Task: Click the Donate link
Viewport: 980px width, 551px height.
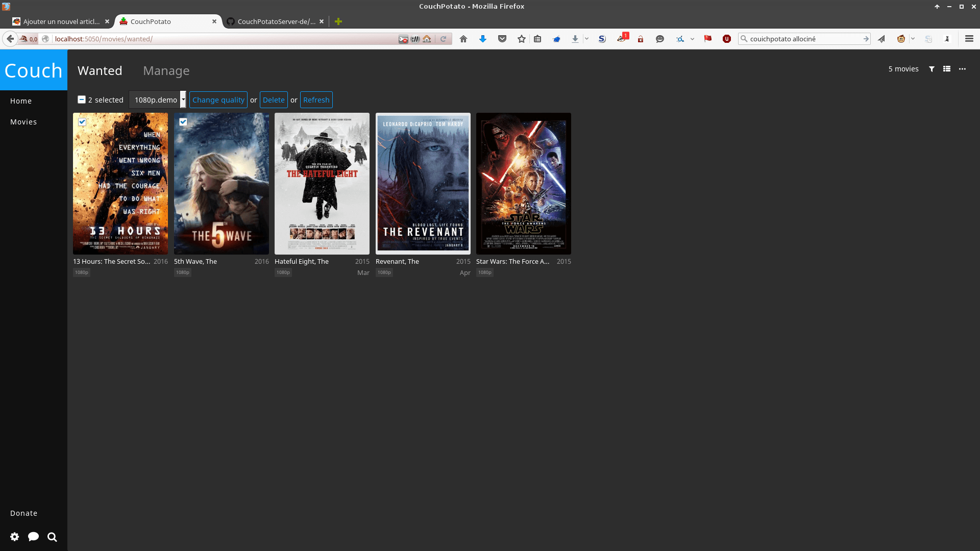Action: tap(24, 513)
